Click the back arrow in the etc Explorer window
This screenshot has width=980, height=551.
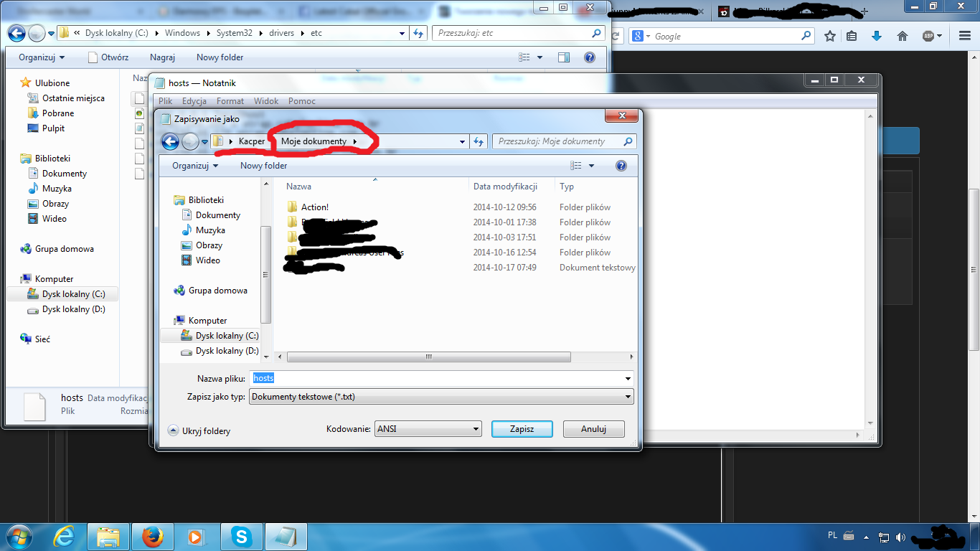coord(17,33)
